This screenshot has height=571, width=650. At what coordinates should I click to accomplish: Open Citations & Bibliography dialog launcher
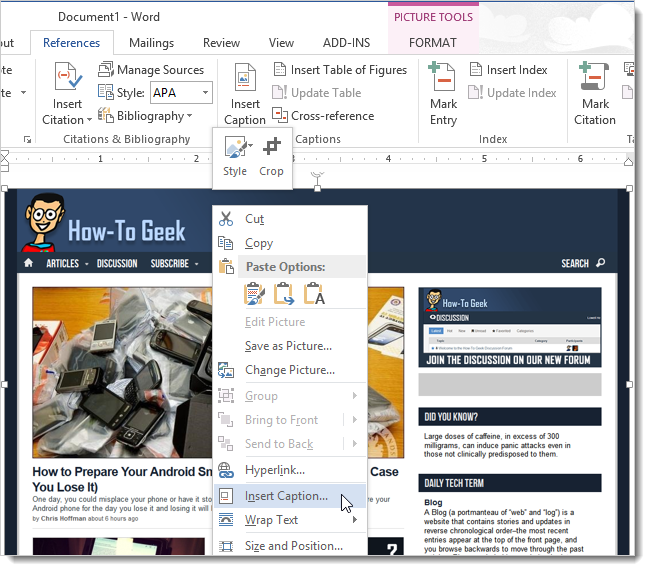[x=27, y=139]
